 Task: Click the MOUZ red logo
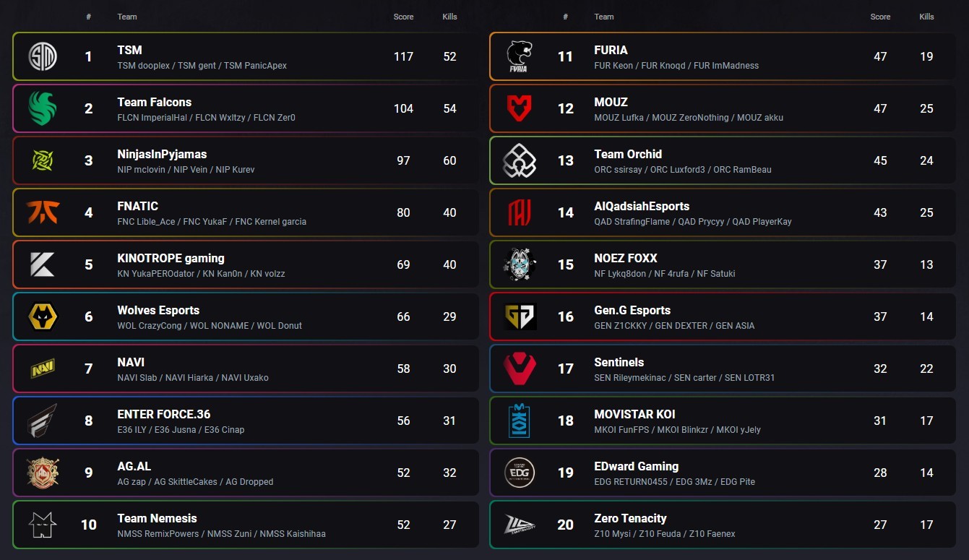coord(520,108)
